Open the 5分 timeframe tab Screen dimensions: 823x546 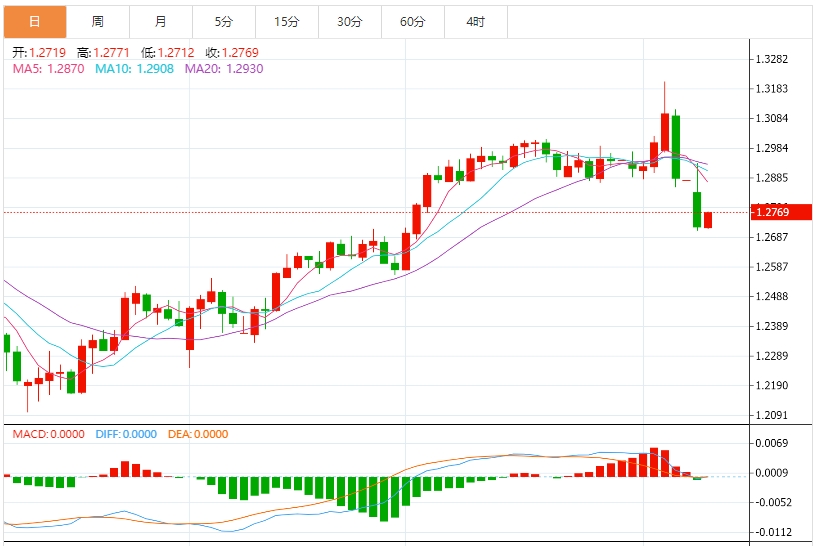pyautogui.click(x=224, y=22)
